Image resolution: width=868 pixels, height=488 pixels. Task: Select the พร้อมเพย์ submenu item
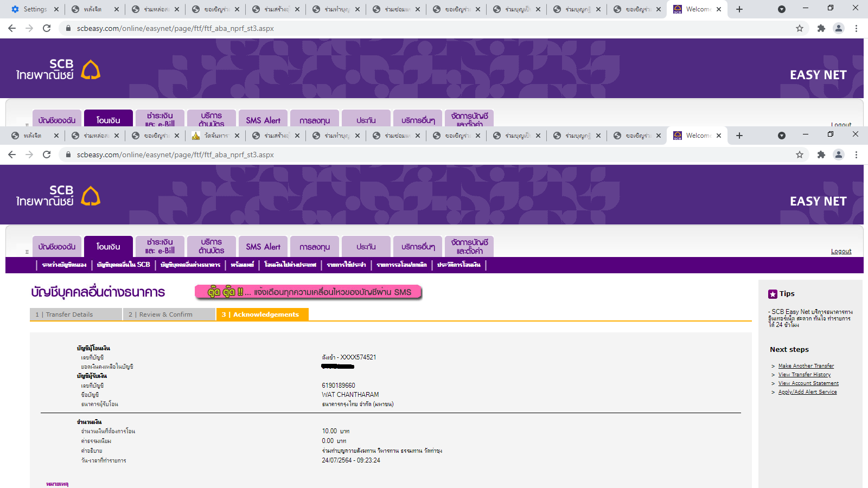242,265
